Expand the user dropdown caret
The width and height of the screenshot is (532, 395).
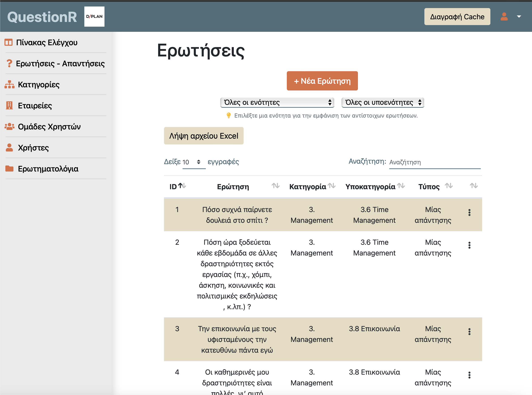[519, 17]
